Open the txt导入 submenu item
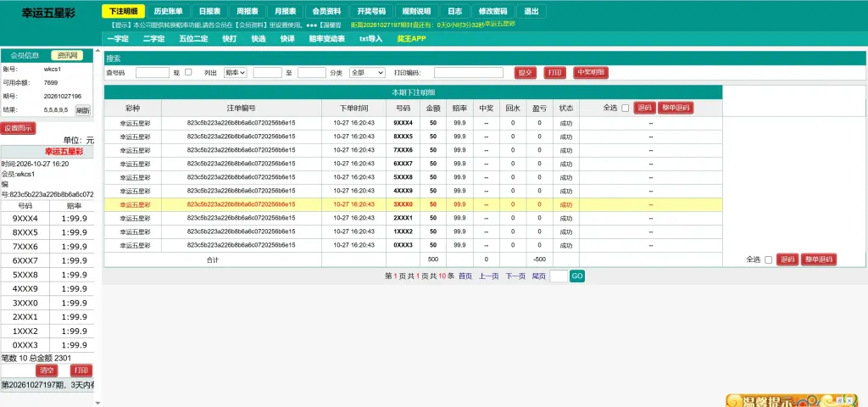Image resolution: width=868 pixels, height=407 pixels. tap(371, 39)
